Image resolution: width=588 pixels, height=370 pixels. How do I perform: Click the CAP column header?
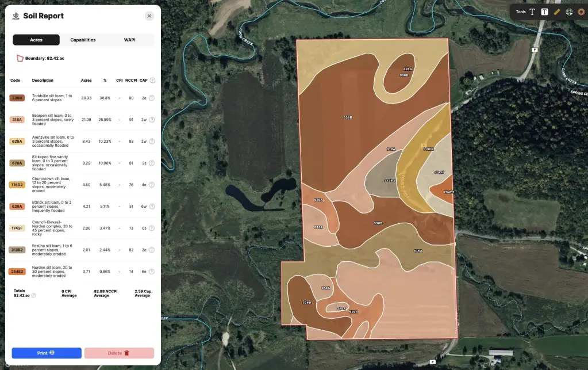(x=143, y=81)
